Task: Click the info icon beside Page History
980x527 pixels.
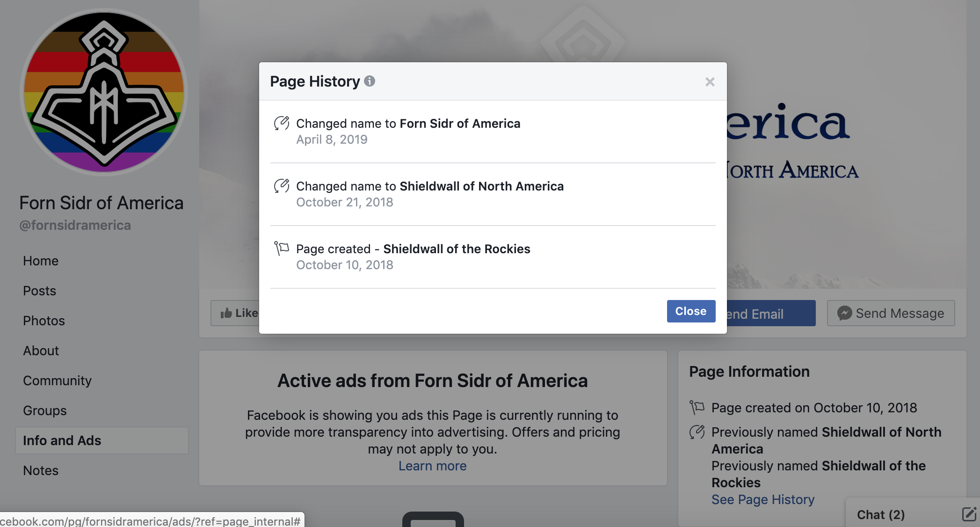Action: coord(370,81)
